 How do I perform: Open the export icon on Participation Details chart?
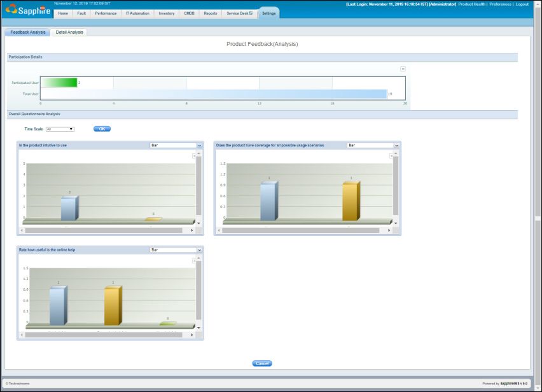[403, 69]
